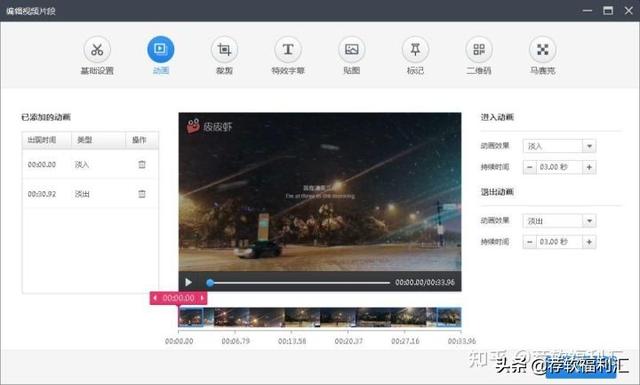The height and width of the screenshot is (385, 640).
Task: Play the video preview
Action: [188, 282]
